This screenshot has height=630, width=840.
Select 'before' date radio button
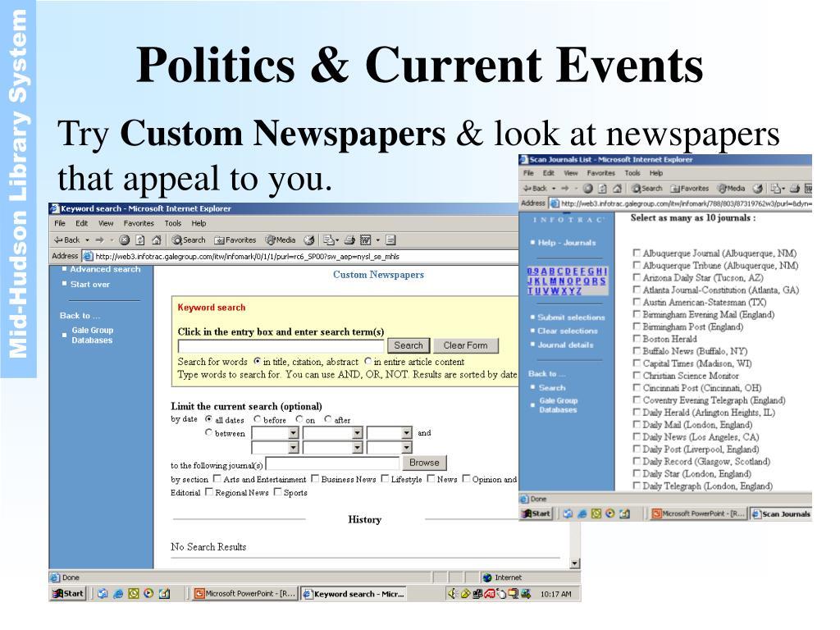coord(257,419)
